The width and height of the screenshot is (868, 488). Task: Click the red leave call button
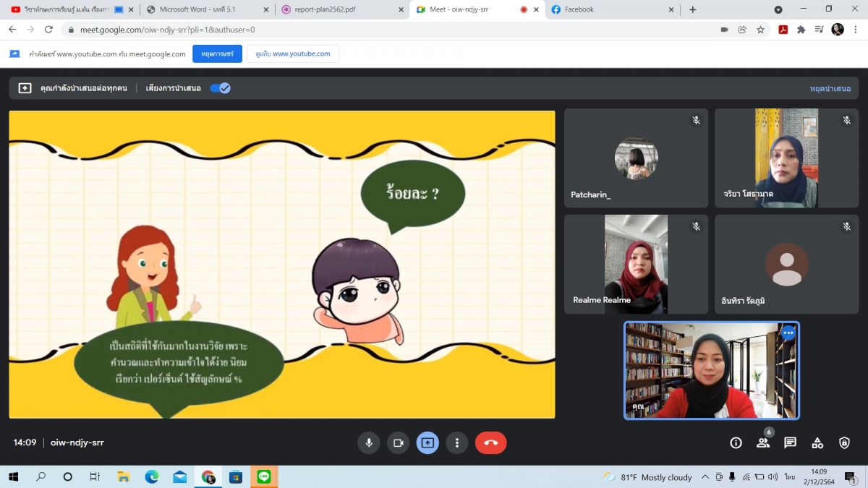coord(490,442)
